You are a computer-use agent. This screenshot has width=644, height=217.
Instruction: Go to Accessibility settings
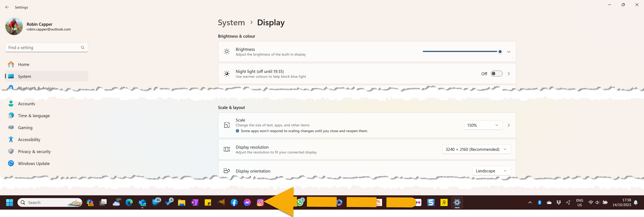29,139
